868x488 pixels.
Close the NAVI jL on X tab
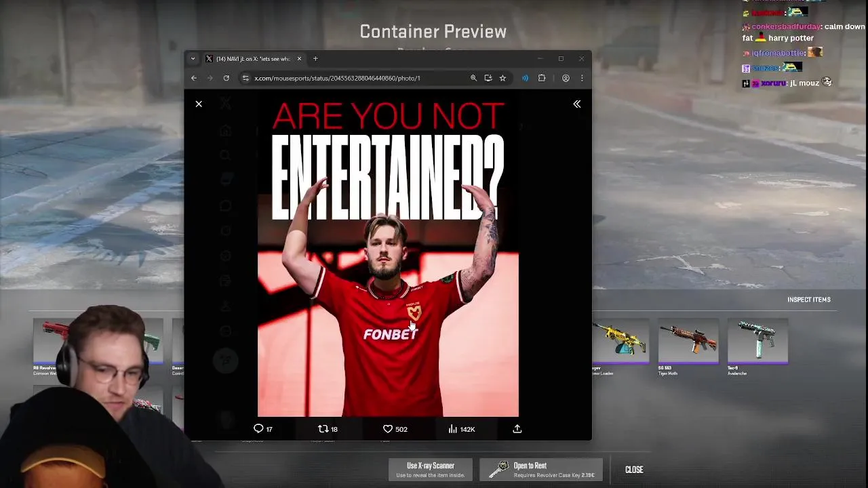299,59
